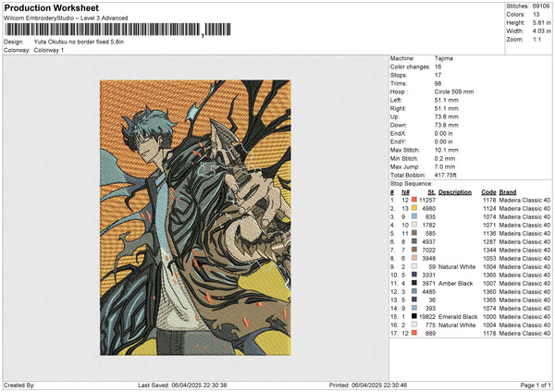Click 'Natural White' in stop row 9
Viewport: 555px width, 392px height.
coord(457,267)
